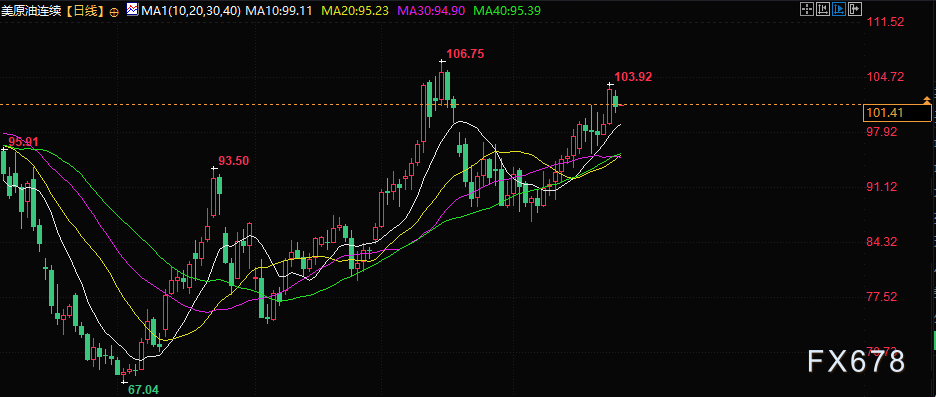This screenshot has width=936, height=397.
Task: Click the 104.72 axis price value
Action: (885, 77)
